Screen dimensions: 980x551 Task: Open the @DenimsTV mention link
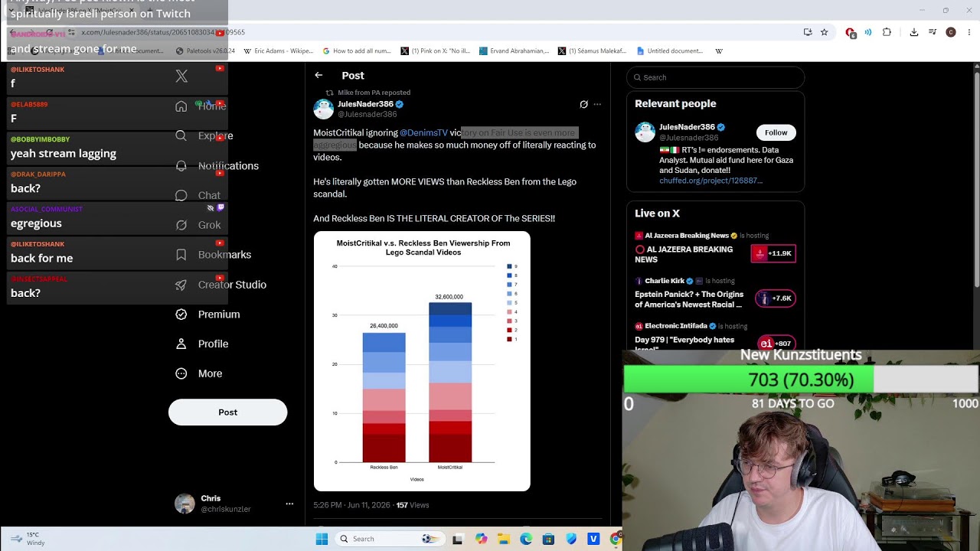click(x=423, y=133)
